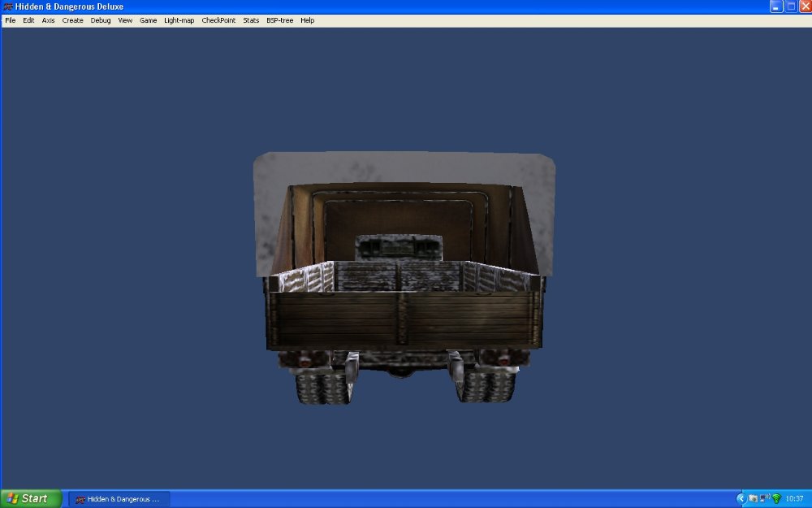
Task: Close the Hidden & Dangerous Deluxe window
Action: tap(806, 7)
